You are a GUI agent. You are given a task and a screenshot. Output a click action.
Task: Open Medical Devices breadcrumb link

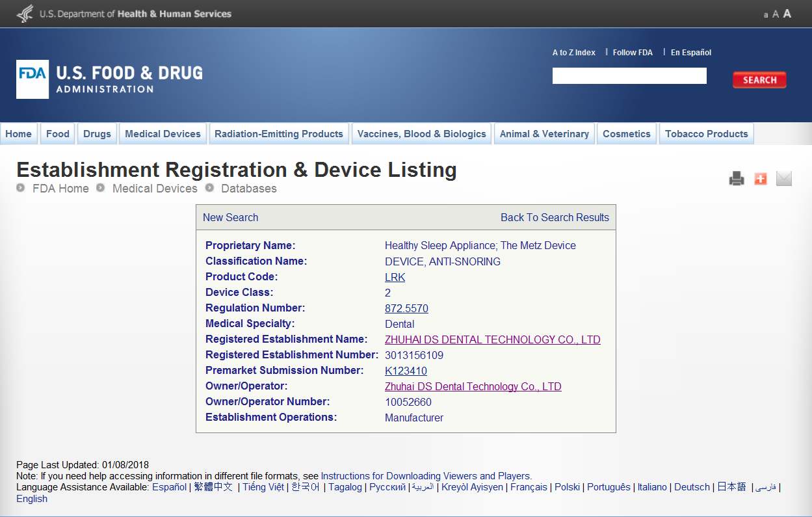coord(155,189)
